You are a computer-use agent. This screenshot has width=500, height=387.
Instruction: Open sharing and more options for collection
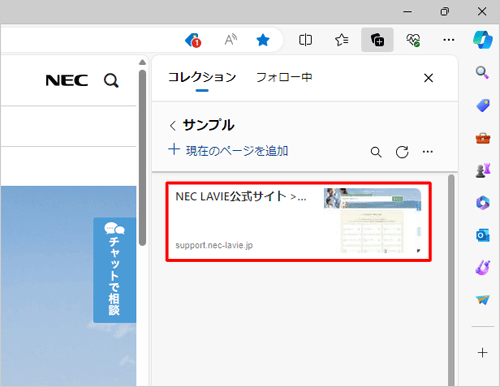click(x=428, y=152)
